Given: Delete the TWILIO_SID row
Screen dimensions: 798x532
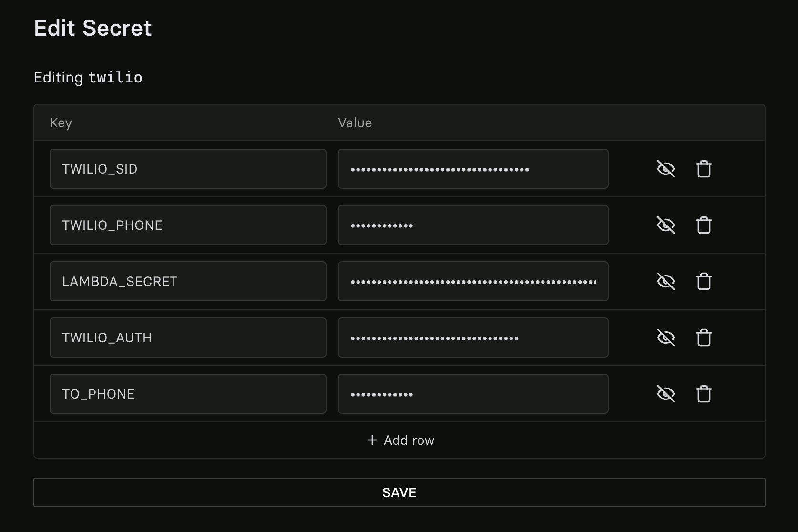Looking at the screenshot, I should [x=704, y=169].
